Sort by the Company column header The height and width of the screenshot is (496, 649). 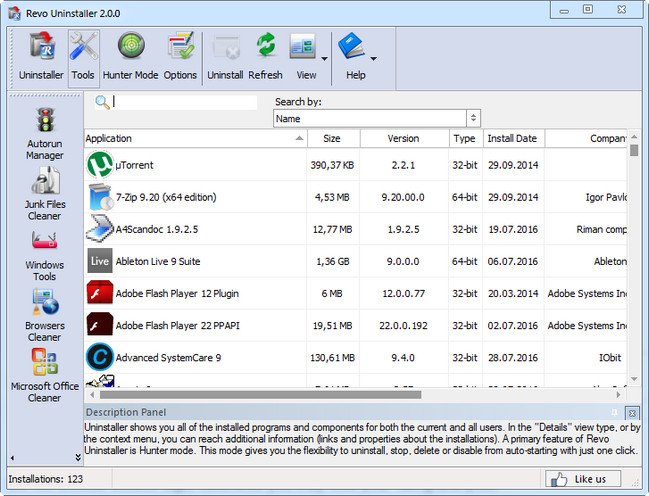[586, 139]
